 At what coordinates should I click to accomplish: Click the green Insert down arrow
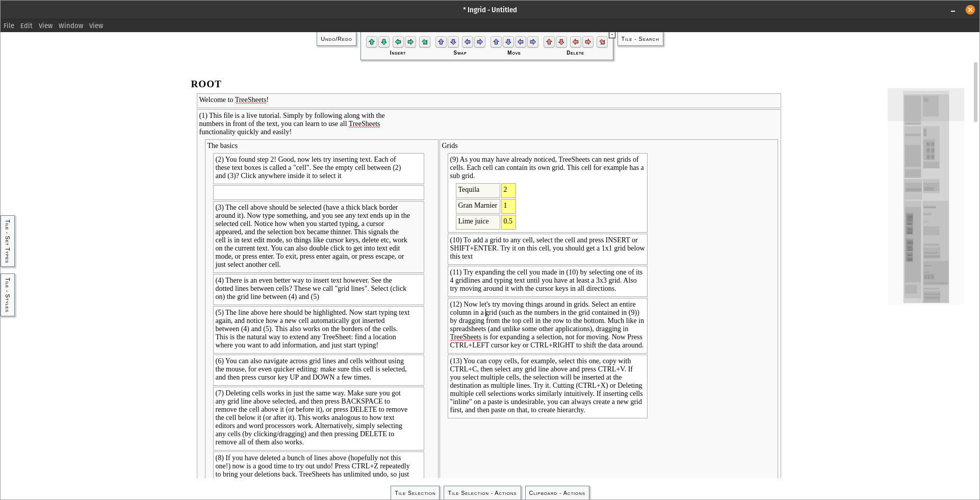pos(384,42)
